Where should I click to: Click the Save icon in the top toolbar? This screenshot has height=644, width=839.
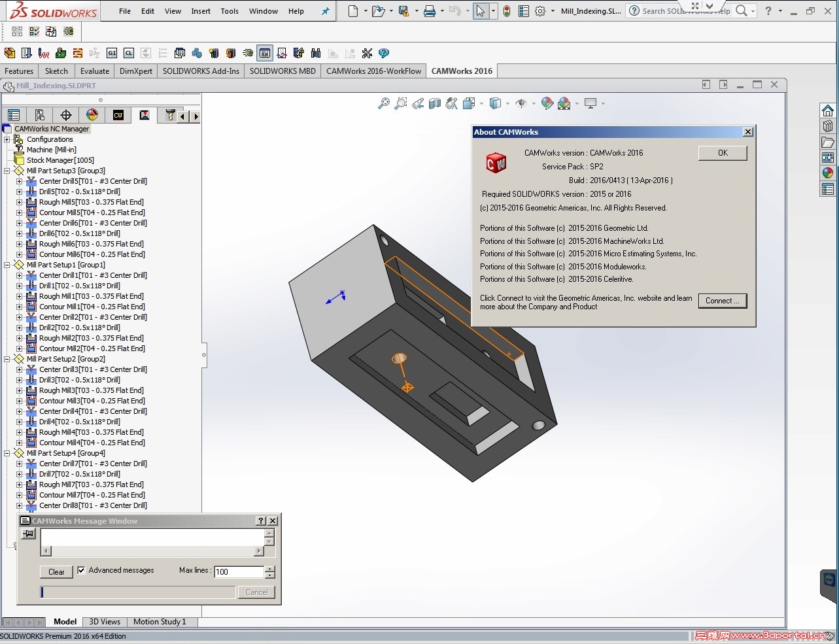coord(403,11)
